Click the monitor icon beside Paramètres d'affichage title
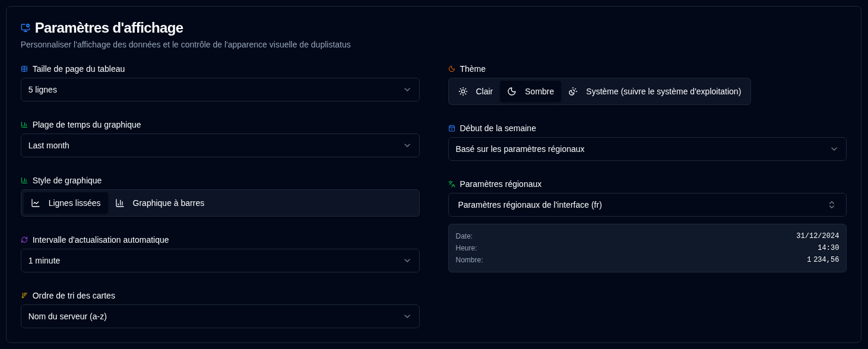The image size is (868, 349). point(25,27)
